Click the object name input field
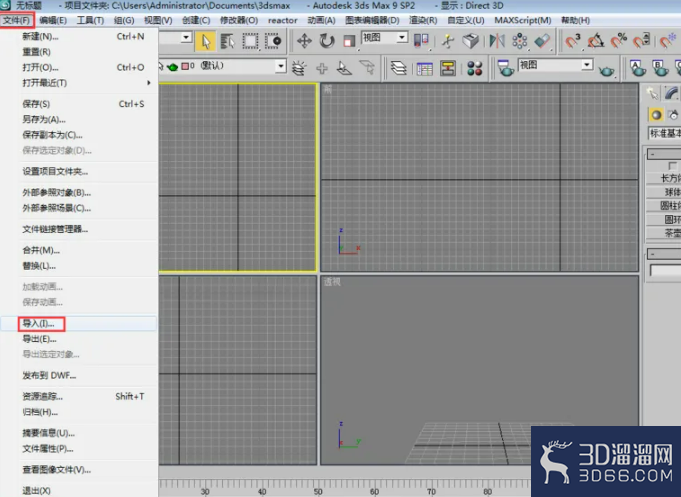 click(x=665, y=271)
